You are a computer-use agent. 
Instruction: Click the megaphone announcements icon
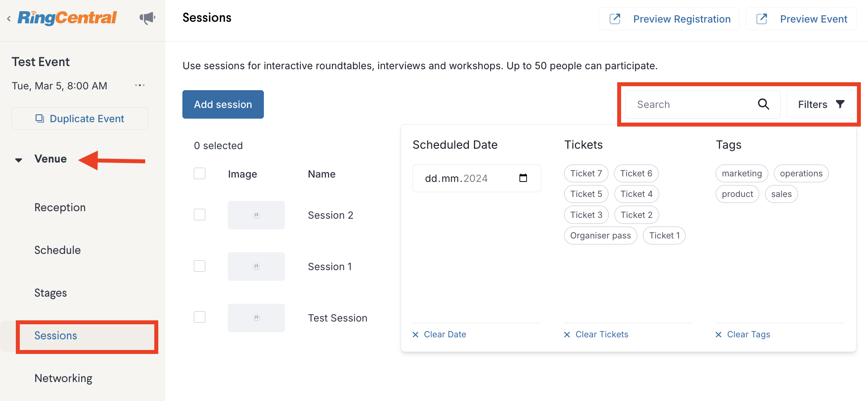click(x=147, y=18)
